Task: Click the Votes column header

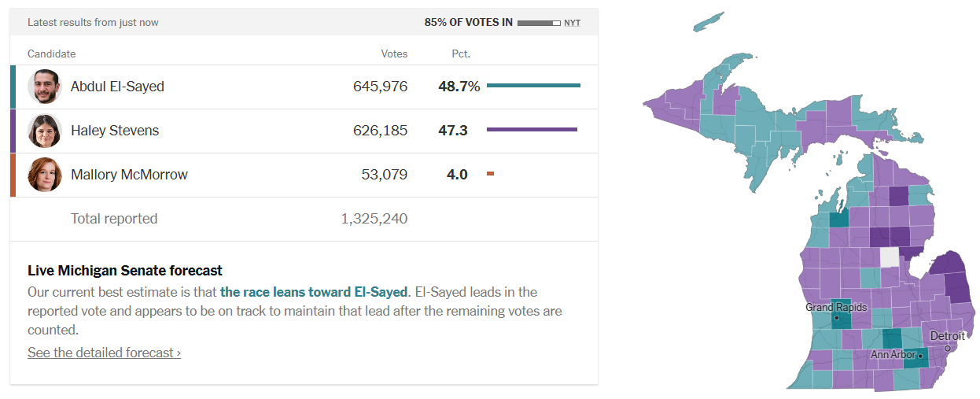Action: coord(394,54)
